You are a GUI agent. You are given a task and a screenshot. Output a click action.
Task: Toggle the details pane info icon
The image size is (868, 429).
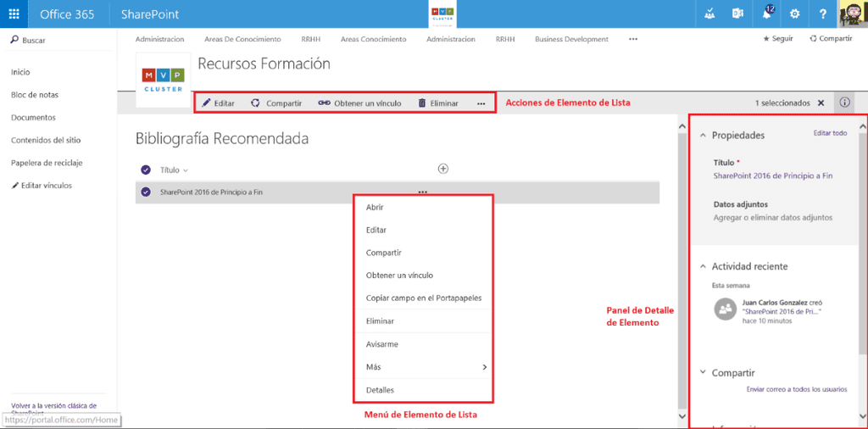coord(844,103)
